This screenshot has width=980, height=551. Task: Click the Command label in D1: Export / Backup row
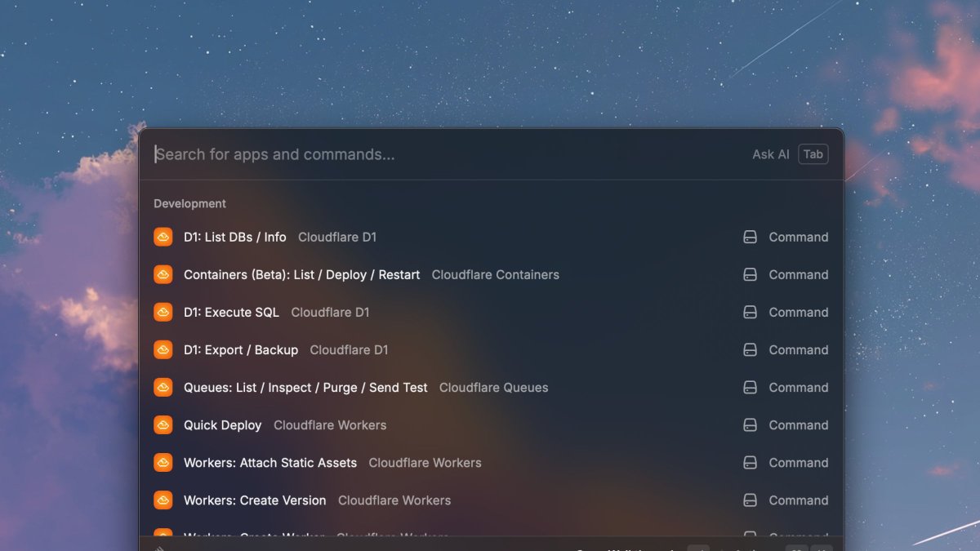pos(799,349)
